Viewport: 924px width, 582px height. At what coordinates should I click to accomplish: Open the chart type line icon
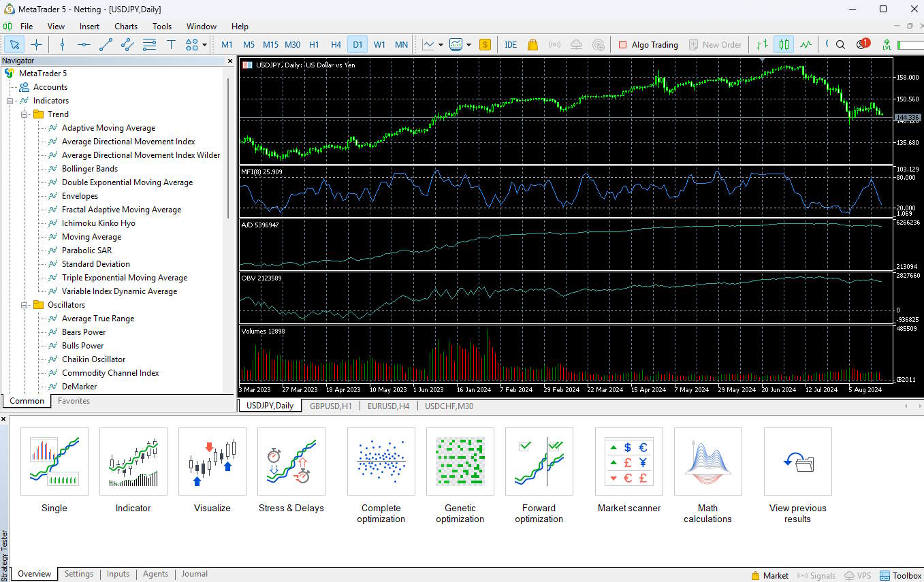[428, 45]
